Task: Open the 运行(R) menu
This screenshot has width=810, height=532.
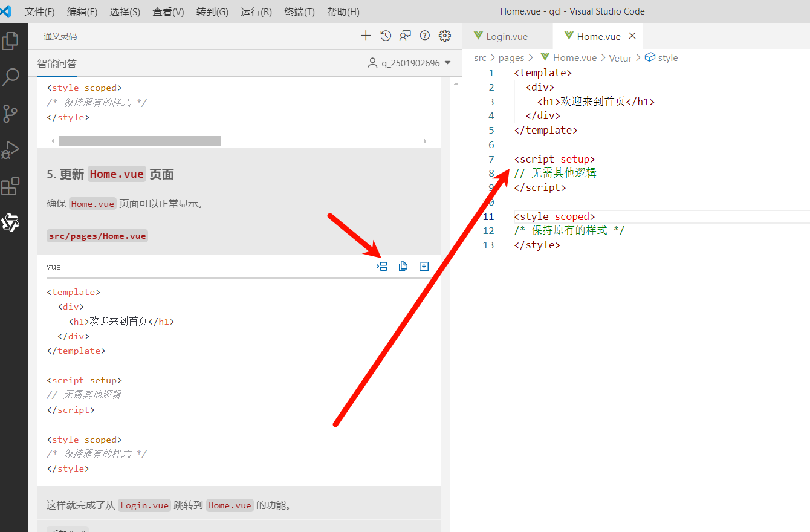Action: coord(256,11)
